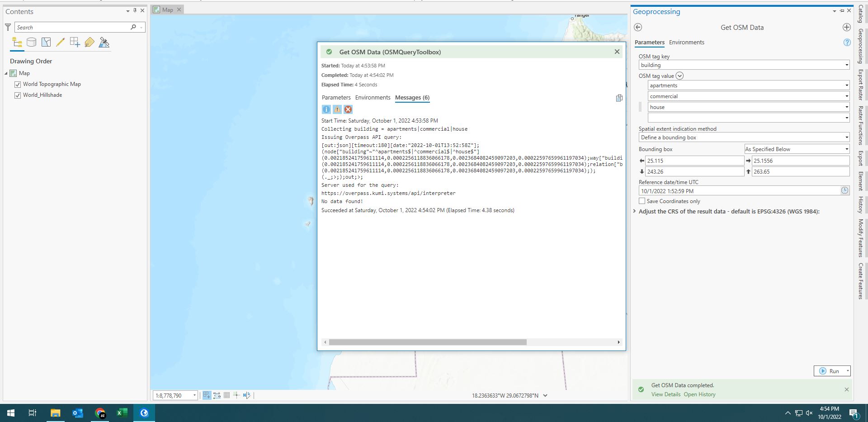868x422 pixels.
Task: Click the Run button
Action: 832,371
